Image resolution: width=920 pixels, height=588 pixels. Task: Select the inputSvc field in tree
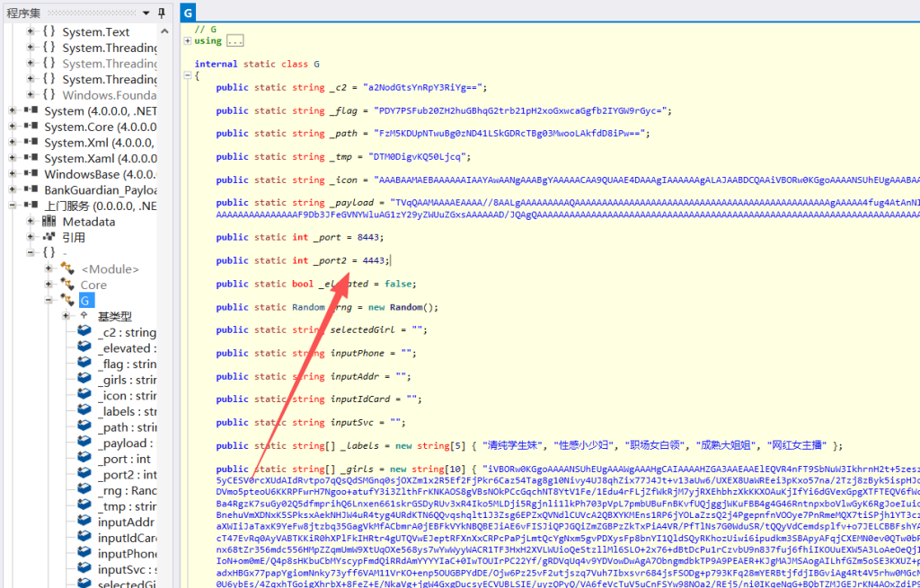(127, 569)
